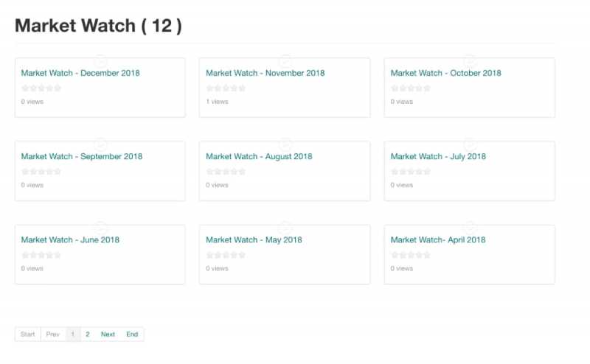Rate May 2018 using the star rating
Image resolution: width=590 pixels, height=364 pixels.
click(x=226, y=255)
